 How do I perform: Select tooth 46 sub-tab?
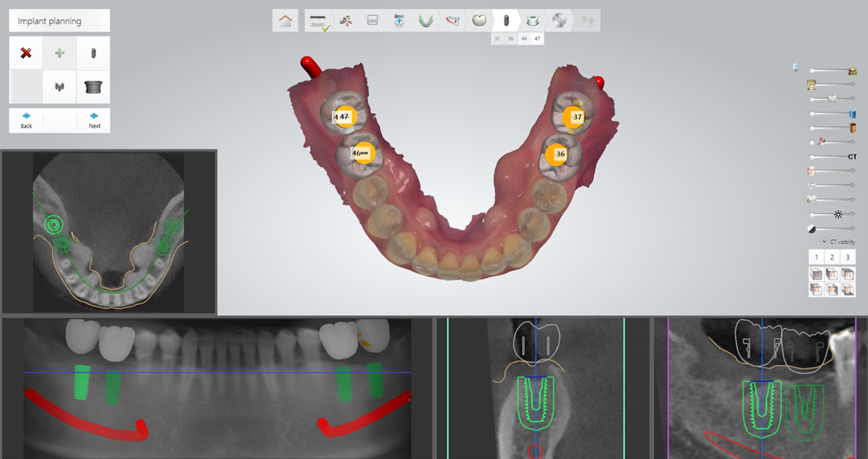(x=524, y=39)
